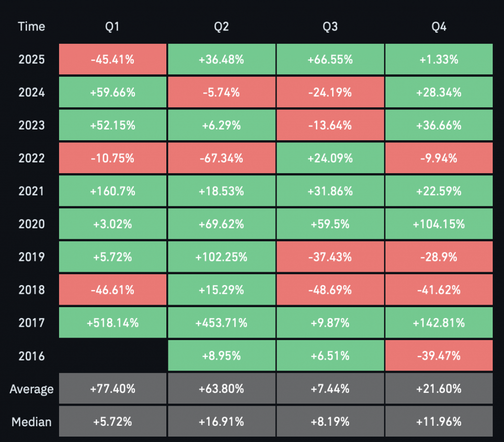Click the Time column header
The width and height of the screenshot is (504, 442).
pyautogui.click(x=31, y=27)
